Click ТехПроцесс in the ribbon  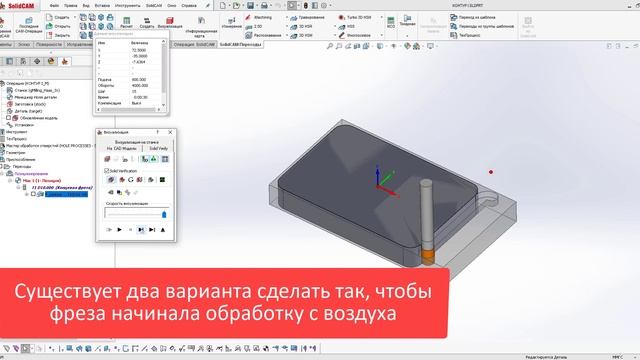pyautogui.click(x=465, y=35)
